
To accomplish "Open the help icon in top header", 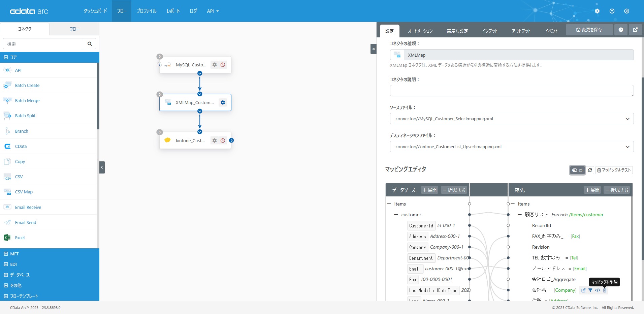I will (x=612, y=11).
